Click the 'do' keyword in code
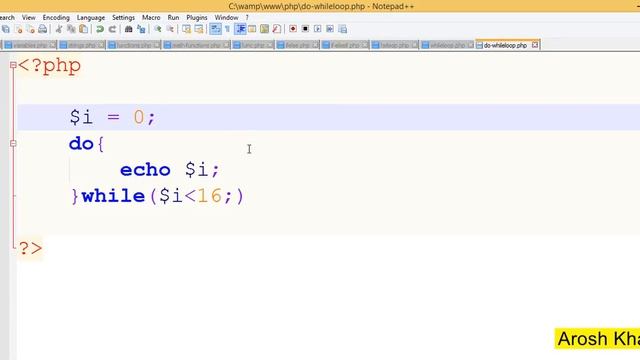Image resolution: width=640 pixels, height=360 pixels. (x=81, y=144)
